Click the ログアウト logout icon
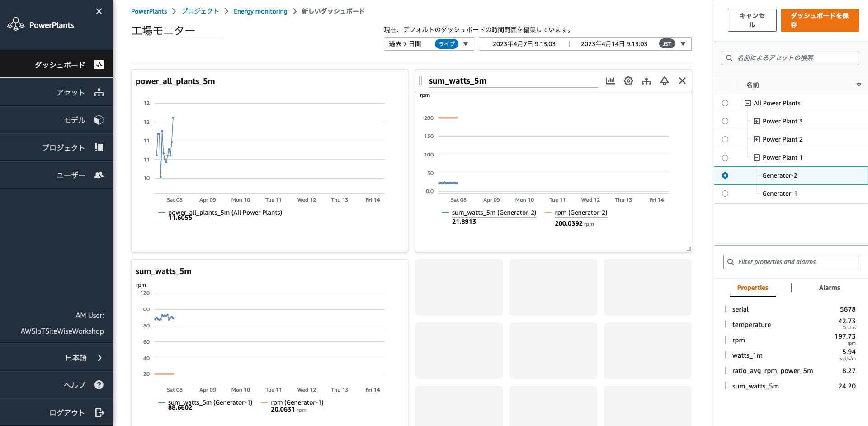Viewport: 868px width, 426px height. point(99,412)
